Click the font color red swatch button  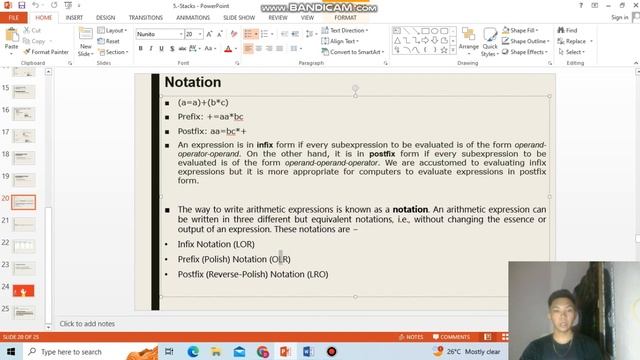click(x=228, y=49)
